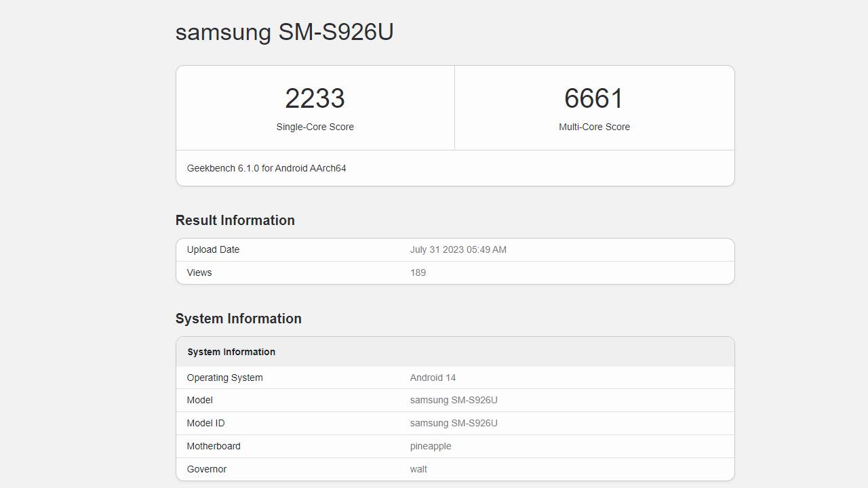Click the 'samsung SM-S926U' page heading

coord(284,32)
